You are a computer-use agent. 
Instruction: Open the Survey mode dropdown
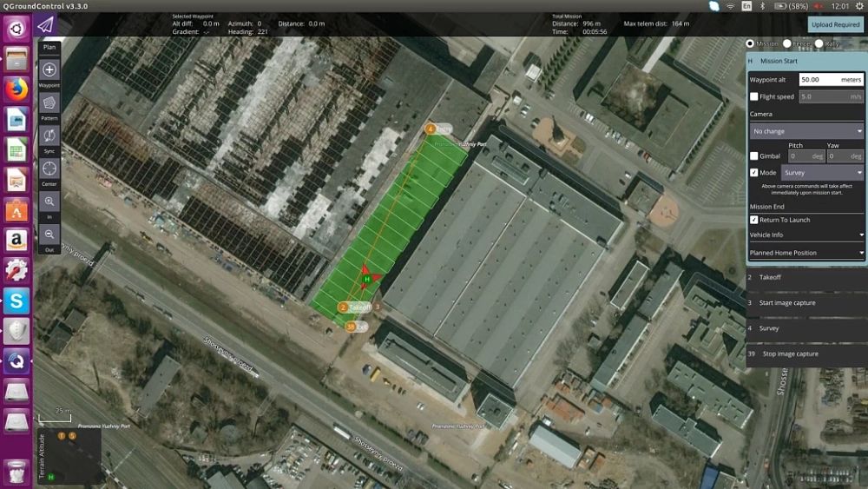[821, 173]
